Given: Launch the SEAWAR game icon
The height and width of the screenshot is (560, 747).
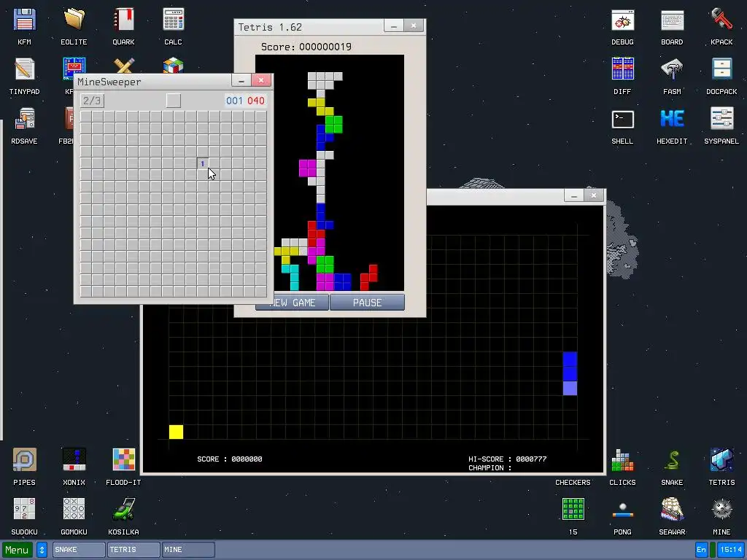Looking at the screenshot, I should [672, 516].
